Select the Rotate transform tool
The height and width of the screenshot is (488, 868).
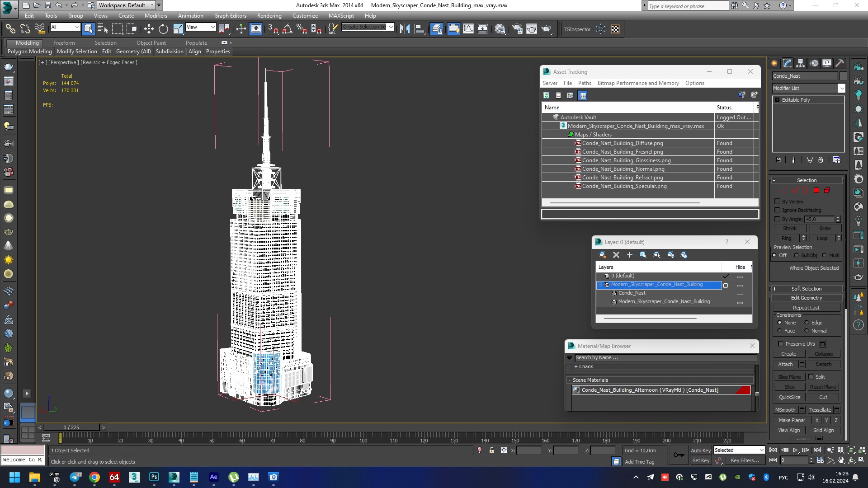(163, 29)
